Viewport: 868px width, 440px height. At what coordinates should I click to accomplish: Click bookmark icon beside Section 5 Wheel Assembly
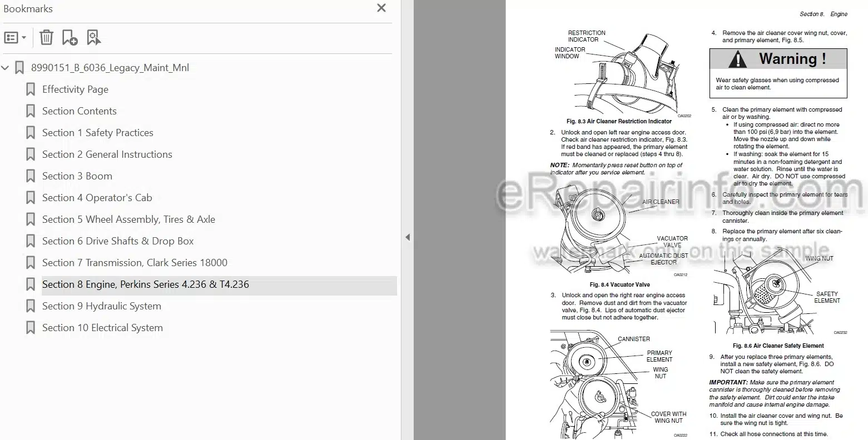click(31, 219)
